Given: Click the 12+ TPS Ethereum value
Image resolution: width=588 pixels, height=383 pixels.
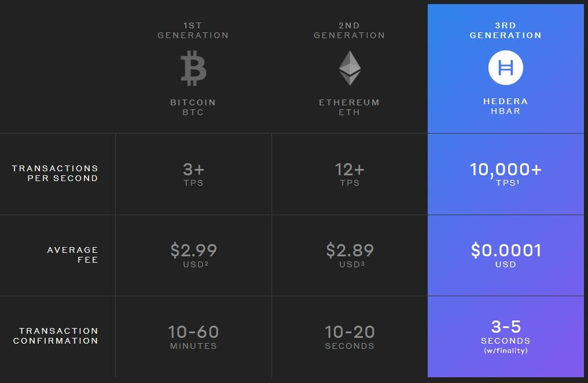Looking at the screenshot, I should pos(350,174).
